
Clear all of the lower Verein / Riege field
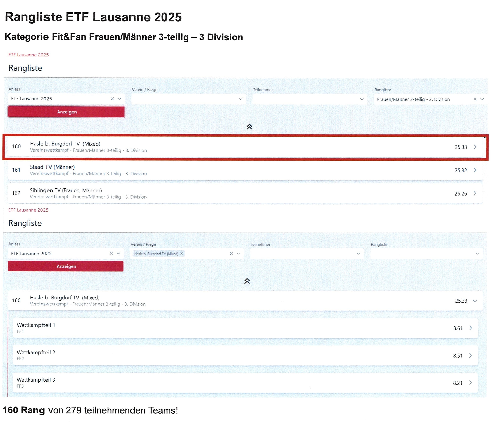click(x=231, y=253)
